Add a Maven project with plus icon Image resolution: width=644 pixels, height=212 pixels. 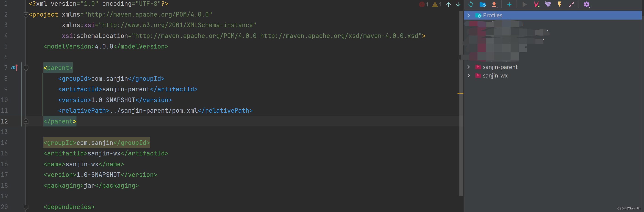point(509,5)
